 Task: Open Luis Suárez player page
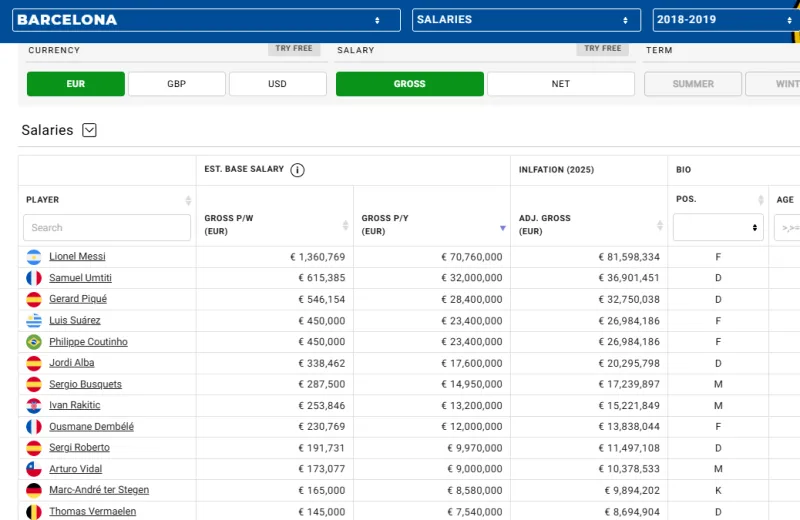[74, 320]
